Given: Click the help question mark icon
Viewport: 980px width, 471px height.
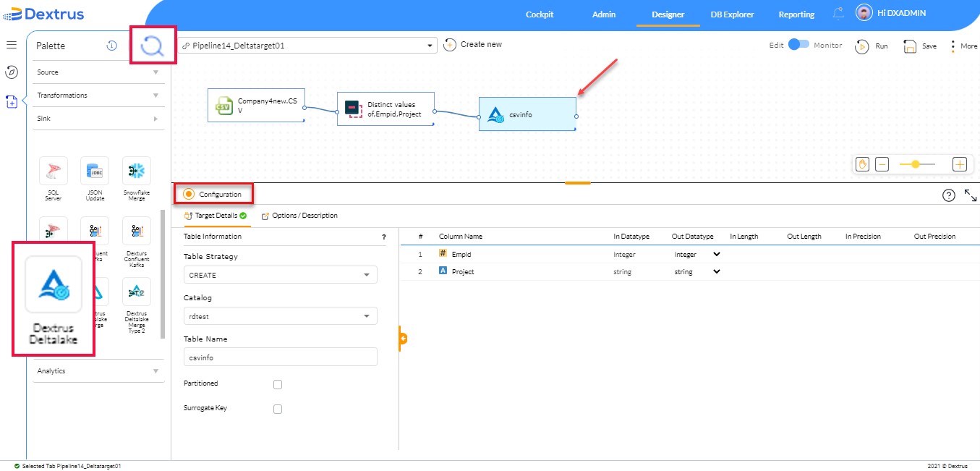Looking at the screenshot, I should pyautogui.click(x=949, y=195).
